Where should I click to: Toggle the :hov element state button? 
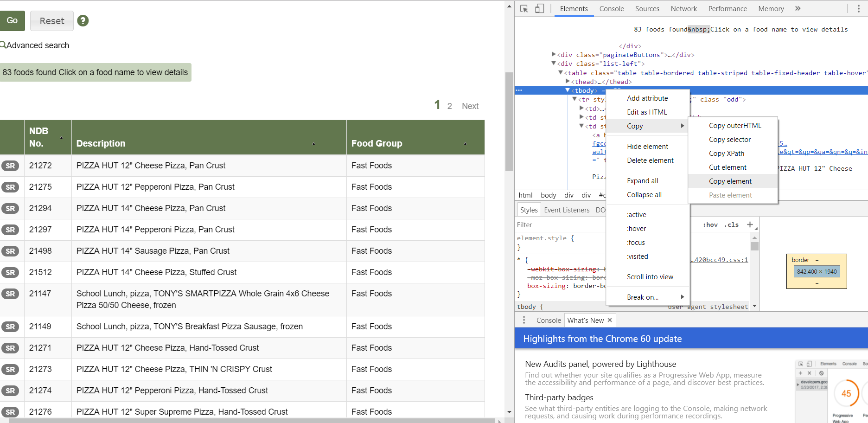(x=710, y=224)
